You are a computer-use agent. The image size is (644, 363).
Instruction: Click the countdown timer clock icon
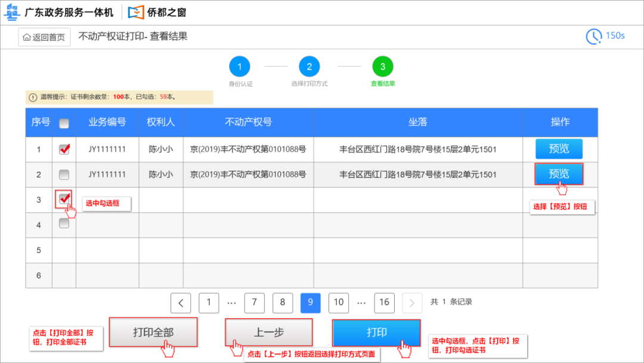pyautogui.click(x=593, y=36)
